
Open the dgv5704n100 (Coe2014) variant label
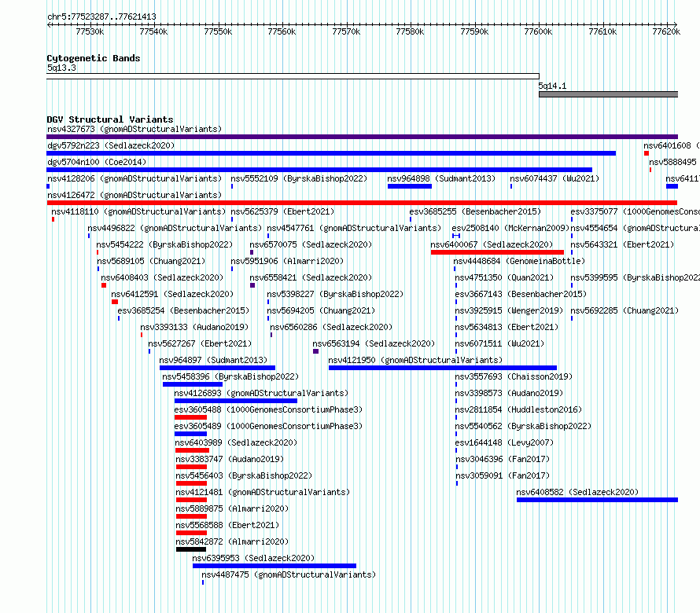tap(97, 162)
